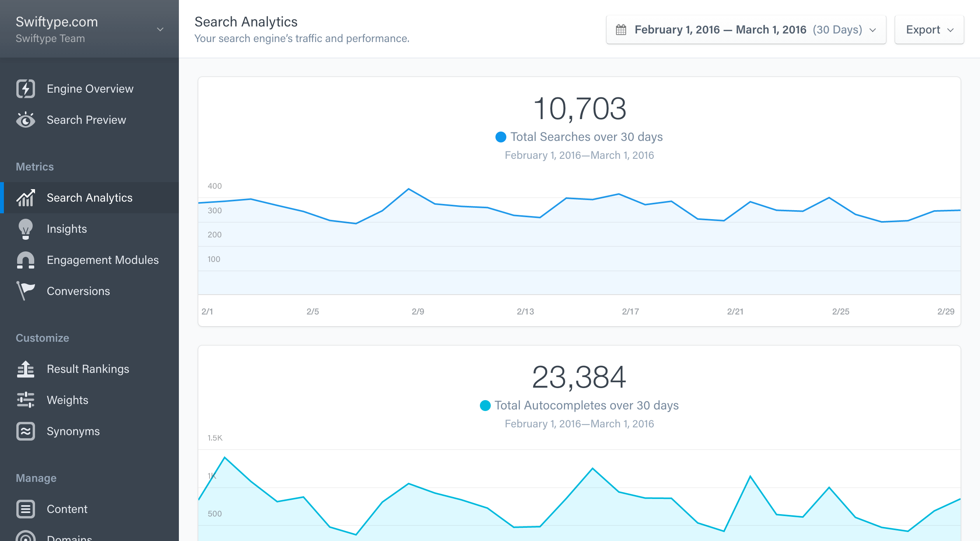Click the Content list icon
Screen dimensions: 980x541
click(x=26, y=509)
